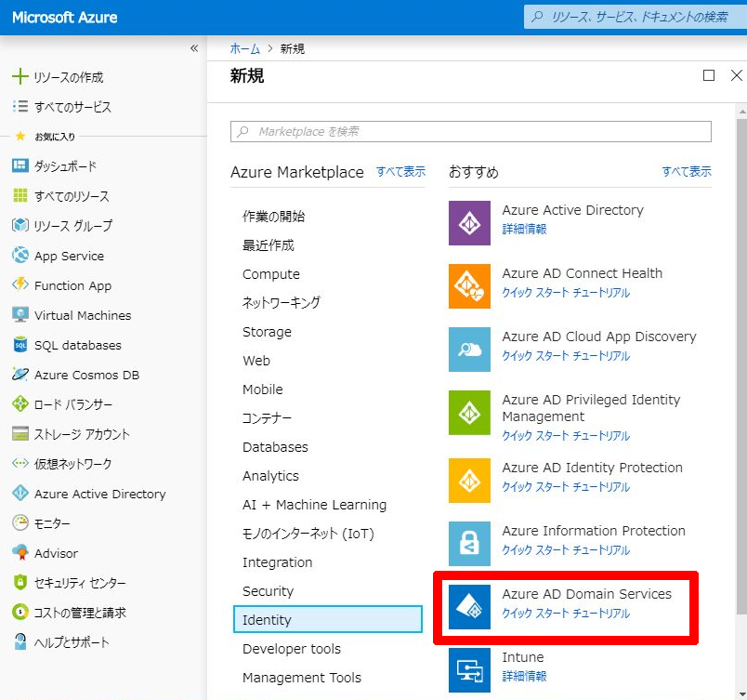747x700 pixels.
Task: Open the ホーム breadcrumb link
Action: [x=244, y=49]
